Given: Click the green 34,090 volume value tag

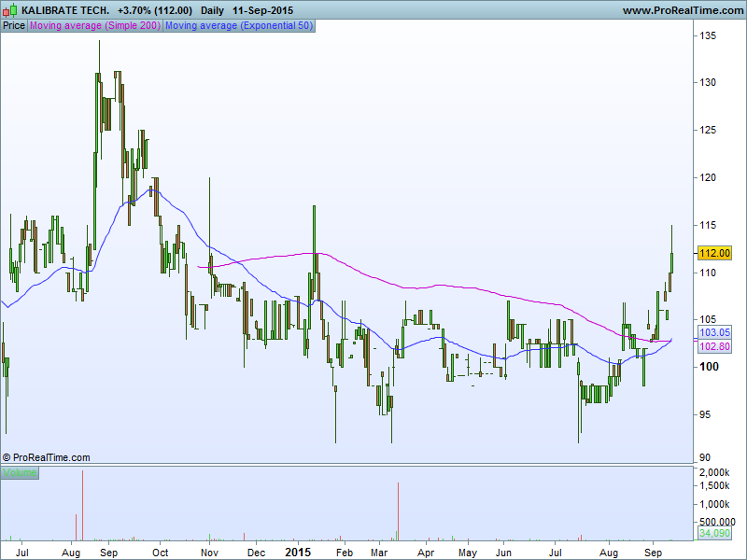Looking at the screenshot, I should pos(714,534).
